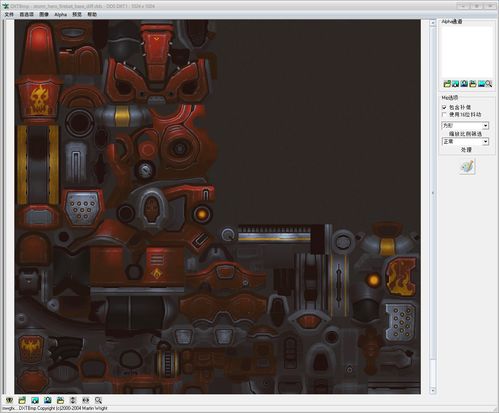Click the vertical scrollbar down arrow
Viewport: 499px width, 413px height.
coord(433,390)
